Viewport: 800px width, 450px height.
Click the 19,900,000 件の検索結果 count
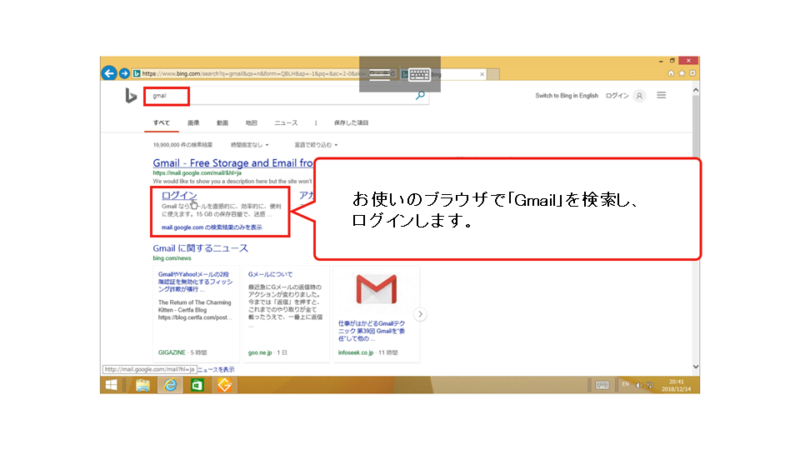[183, 145]
